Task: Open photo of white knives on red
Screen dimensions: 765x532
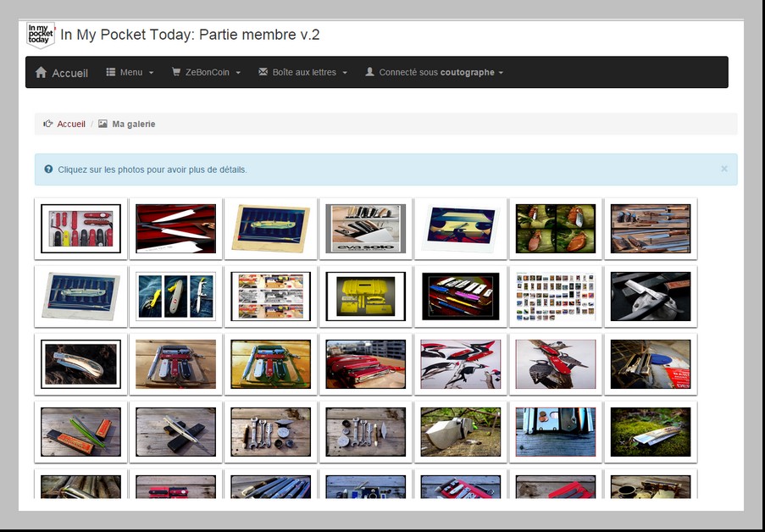Action: coord(175,229)
